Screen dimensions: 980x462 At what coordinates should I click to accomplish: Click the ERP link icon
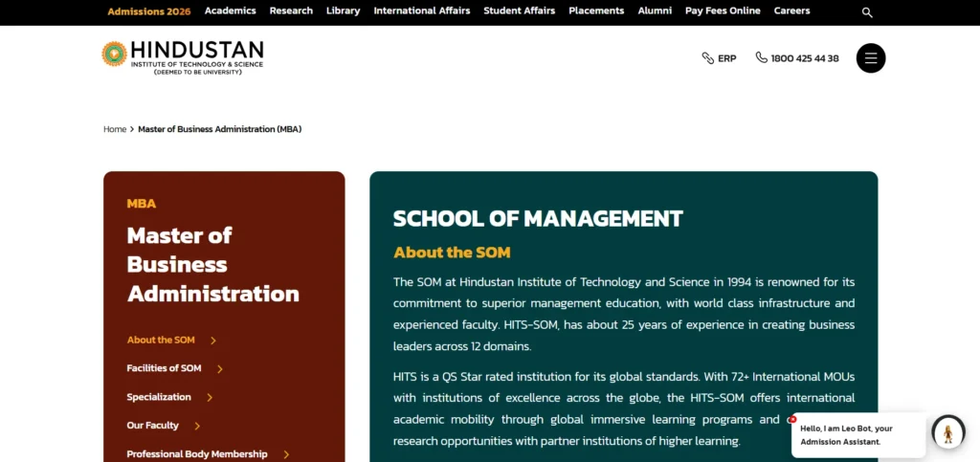point(707,58)
